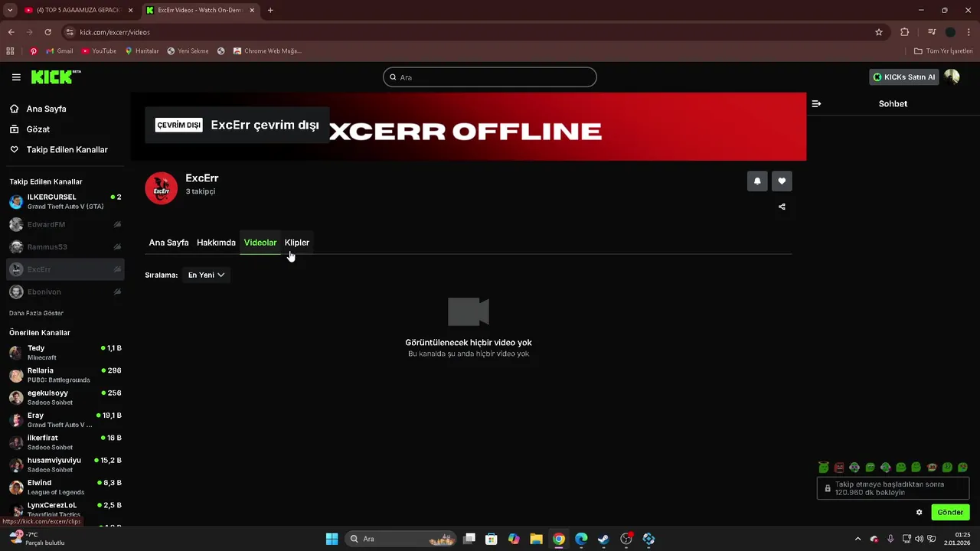The width and height of the screenshot is (980, 551).
Task: Open Chrome extensions puzzle icon
Action: point(905,32)
